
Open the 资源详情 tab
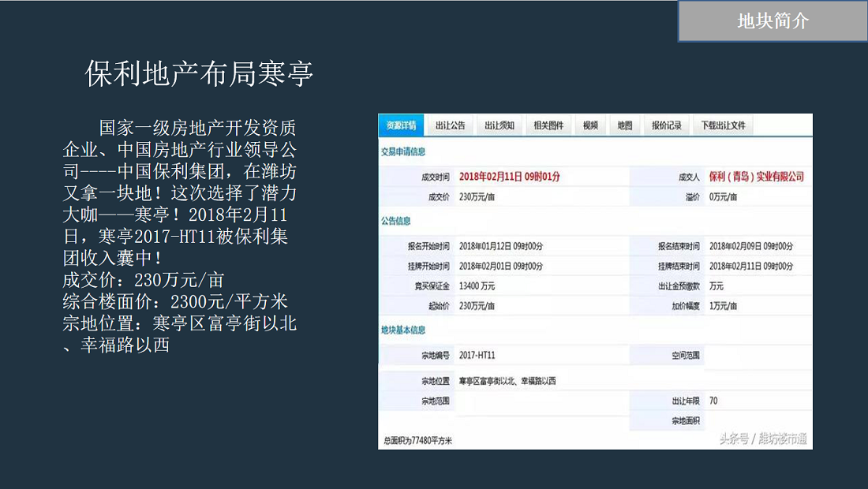[x=401, y=125]
